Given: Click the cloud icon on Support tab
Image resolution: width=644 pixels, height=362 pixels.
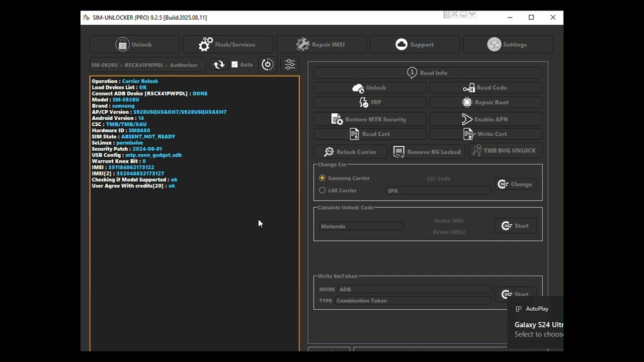Looking at the screenshot, I should [x=401, y=44].
